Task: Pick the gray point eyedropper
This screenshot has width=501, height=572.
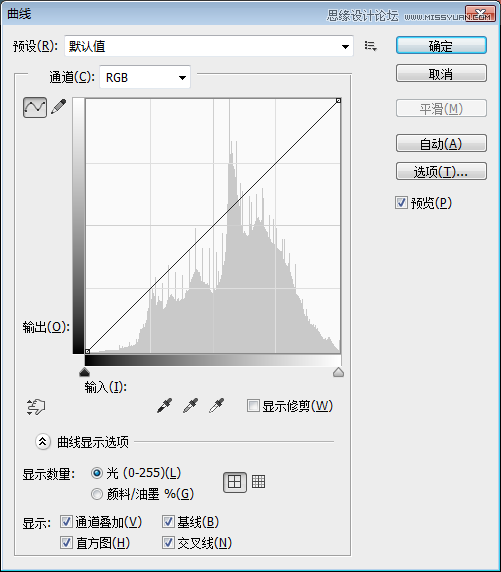Action: pos(190,406)
